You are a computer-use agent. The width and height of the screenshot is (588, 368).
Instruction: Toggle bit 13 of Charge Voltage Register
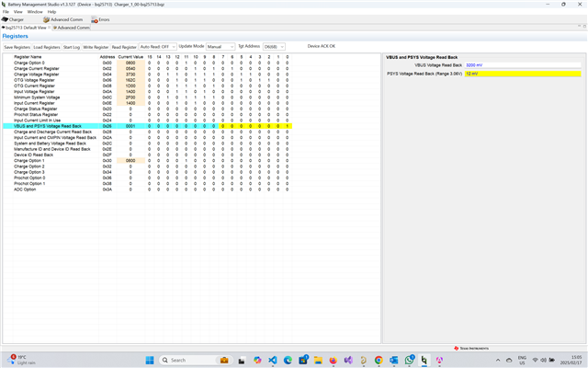tap(167, 75)
